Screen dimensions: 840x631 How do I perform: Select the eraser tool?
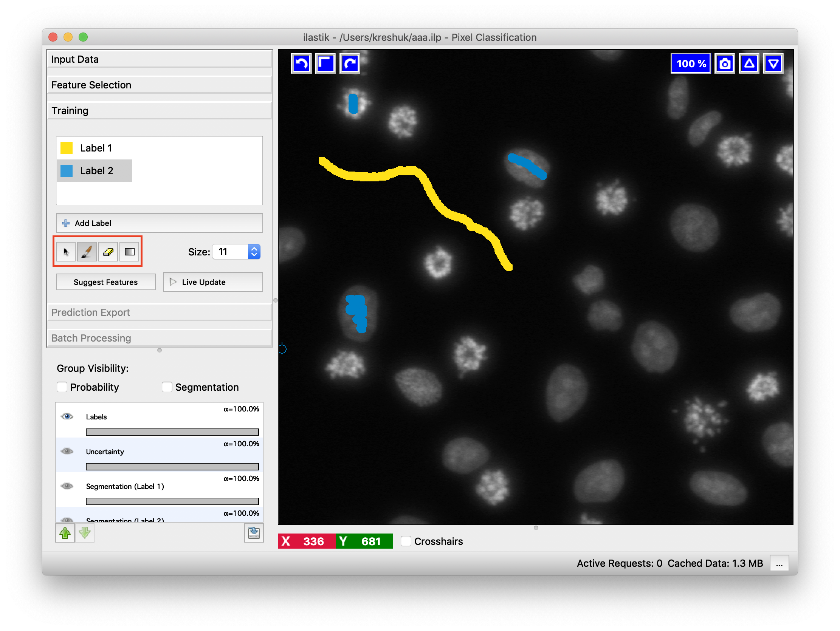pos(108,252)
